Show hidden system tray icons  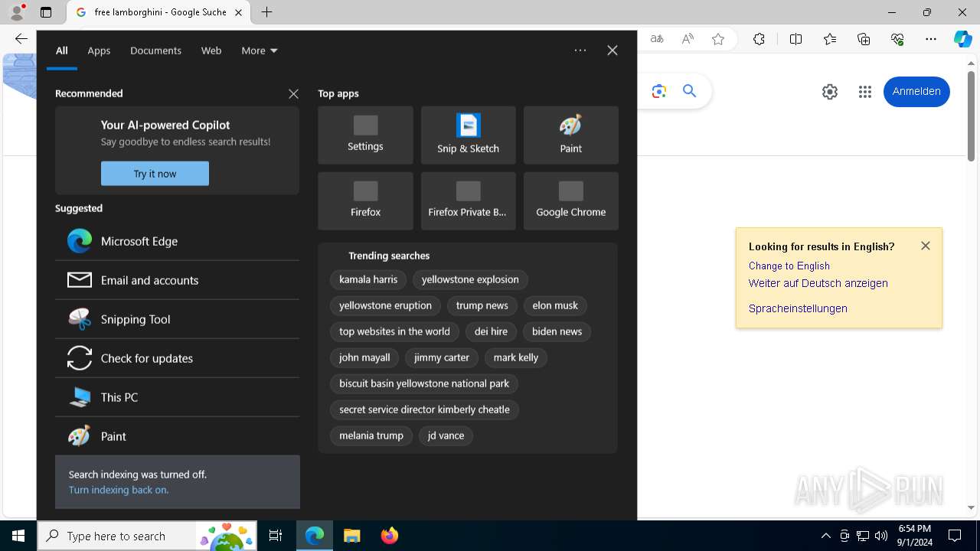[825, 536]
